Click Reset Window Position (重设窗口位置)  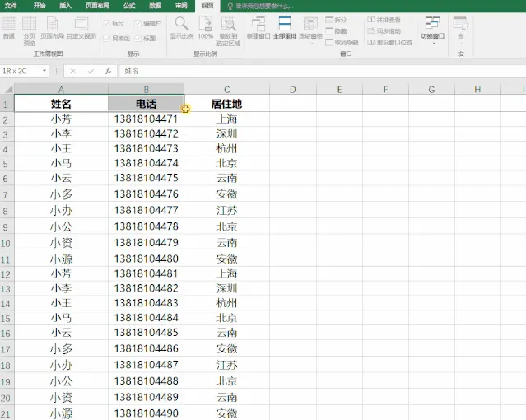click(389, 42)
